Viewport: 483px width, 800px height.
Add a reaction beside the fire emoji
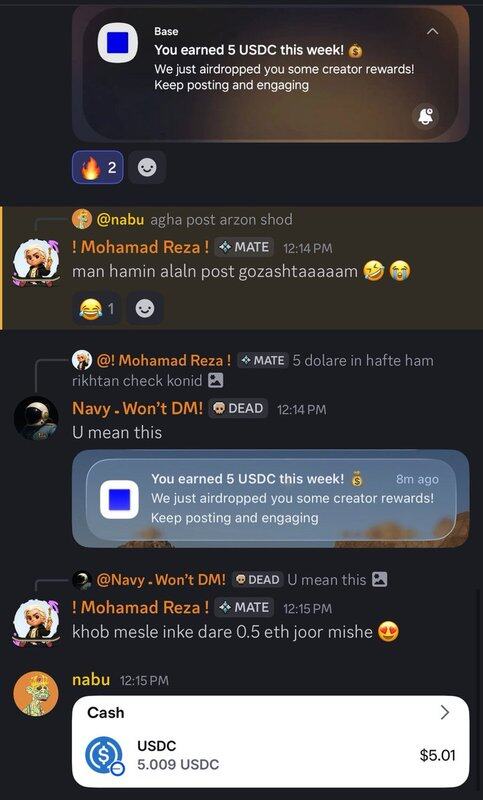tap(147, 167)
